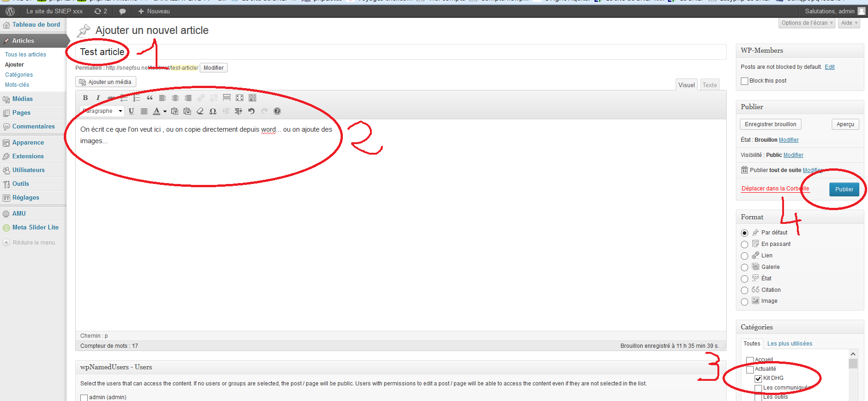Switch to the Texte editor tab
868x401 pixels.
(x=709, y=85)
